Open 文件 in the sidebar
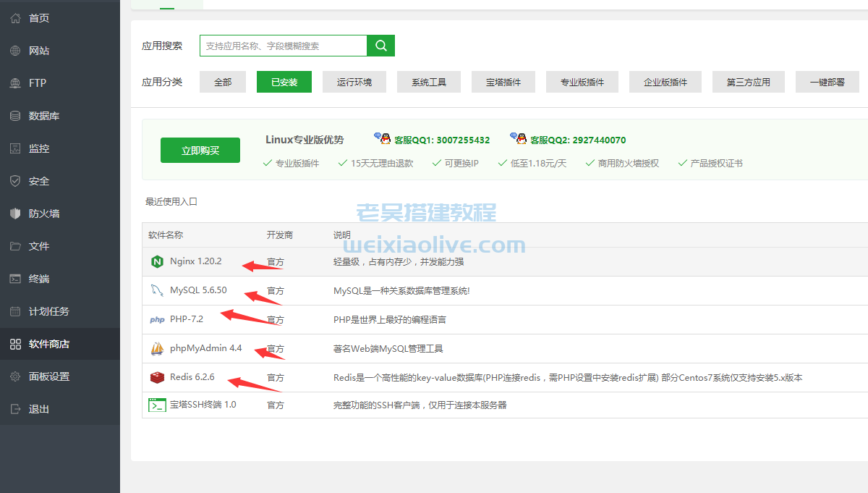The height and width of the screenshot is (493, 868). tap(39, 246)
